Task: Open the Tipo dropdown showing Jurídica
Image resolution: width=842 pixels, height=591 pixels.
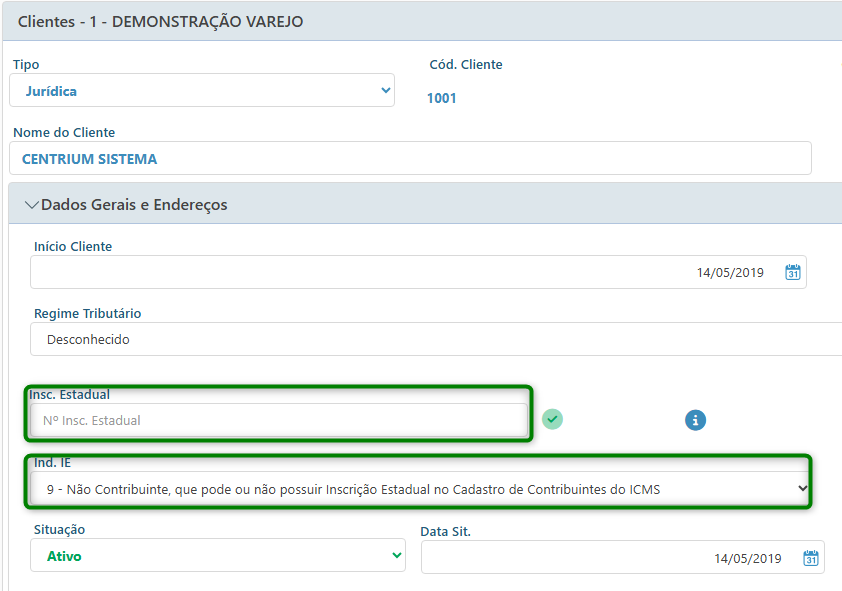Action: (201, 91)
